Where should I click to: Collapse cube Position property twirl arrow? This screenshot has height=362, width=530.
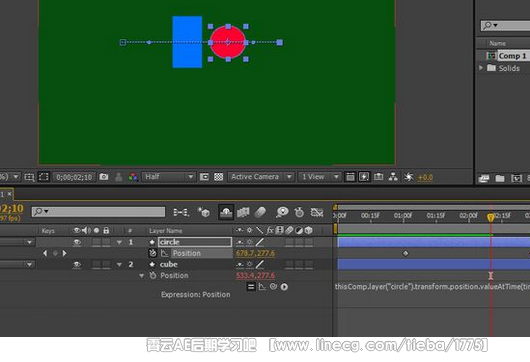pyautogui.click(x=142, y=275)
